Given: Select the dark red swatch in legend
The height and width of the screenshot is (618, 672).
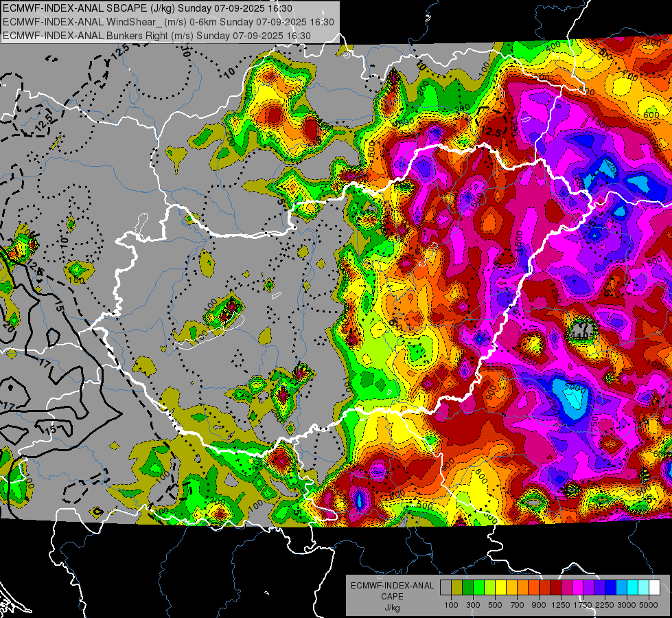Looking at the screenshot, I should coord(556,587).
